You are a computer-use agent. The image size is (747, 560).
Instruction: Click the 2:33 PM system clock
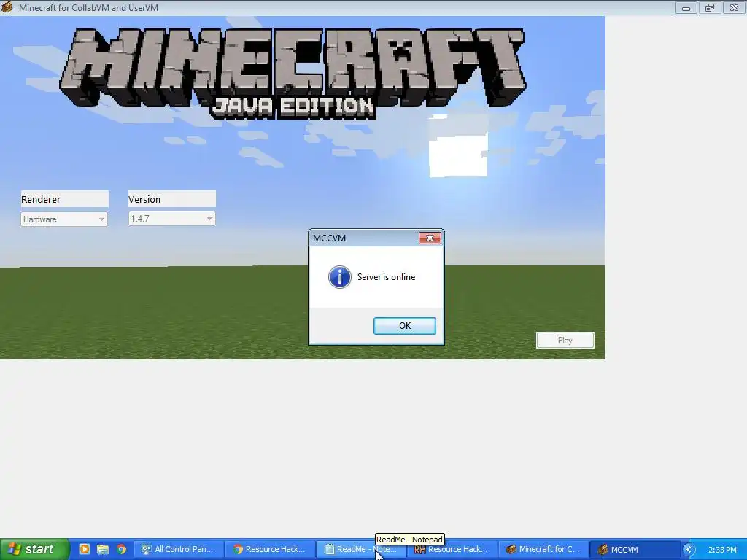(x=722, y=550)
